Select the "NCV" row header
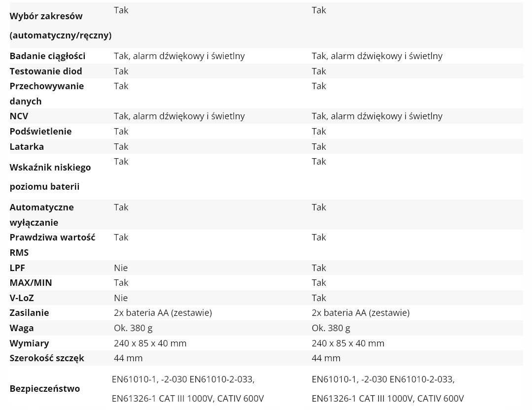This screenshot has width=532, height=410. (x=19, y=116)
